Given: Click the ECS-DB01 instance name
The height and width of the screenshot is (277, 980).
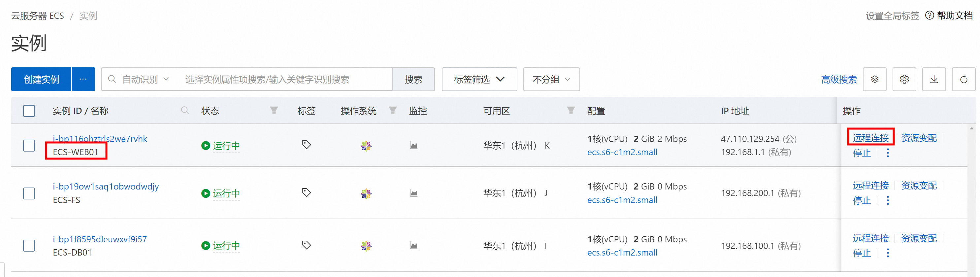Looking at the screenshot, I should point(72,253).
